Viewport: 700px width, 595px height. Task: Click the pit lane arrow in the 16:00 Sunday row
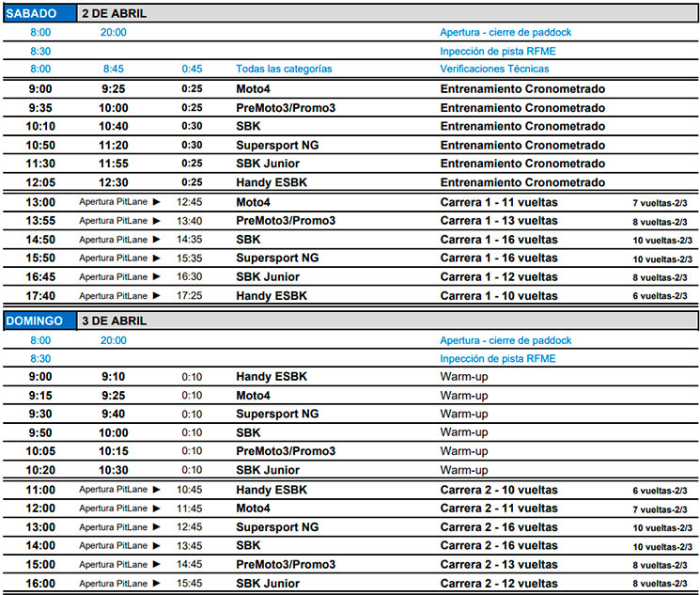pyautogui.click(x=156, y=584)
